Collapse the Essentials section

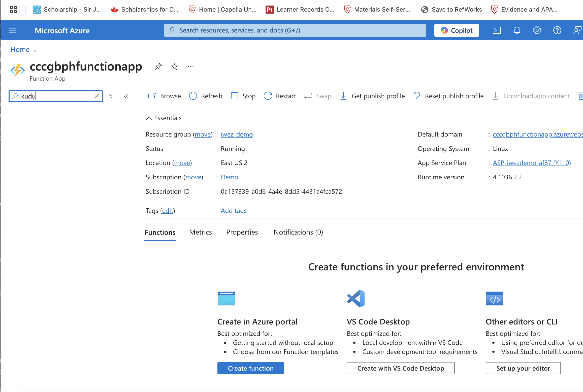click(164, 118)
